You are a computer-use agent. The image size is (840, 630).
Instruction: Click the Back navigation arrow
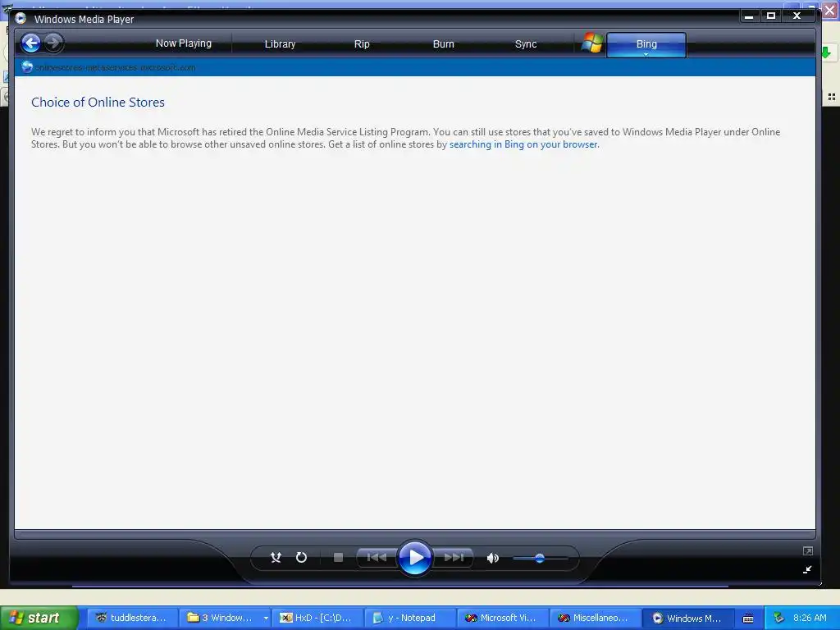tap(31, 43)
